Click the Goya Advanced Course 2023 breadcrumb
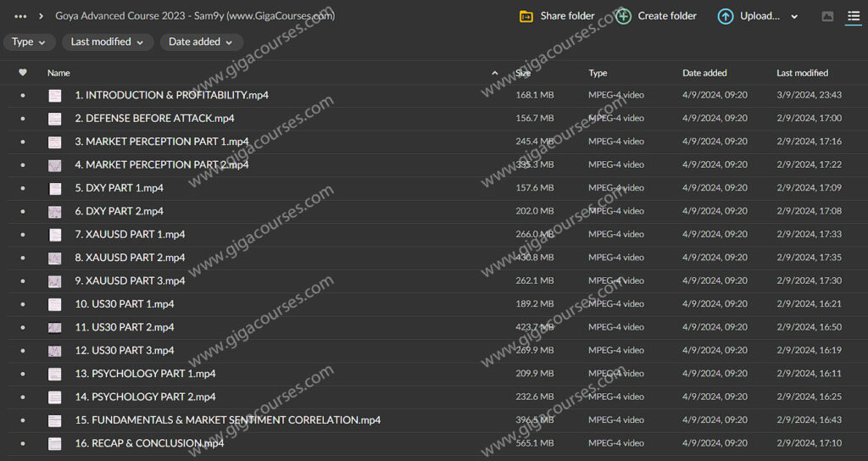Viewport: 868px width, 461px height. 194,16
